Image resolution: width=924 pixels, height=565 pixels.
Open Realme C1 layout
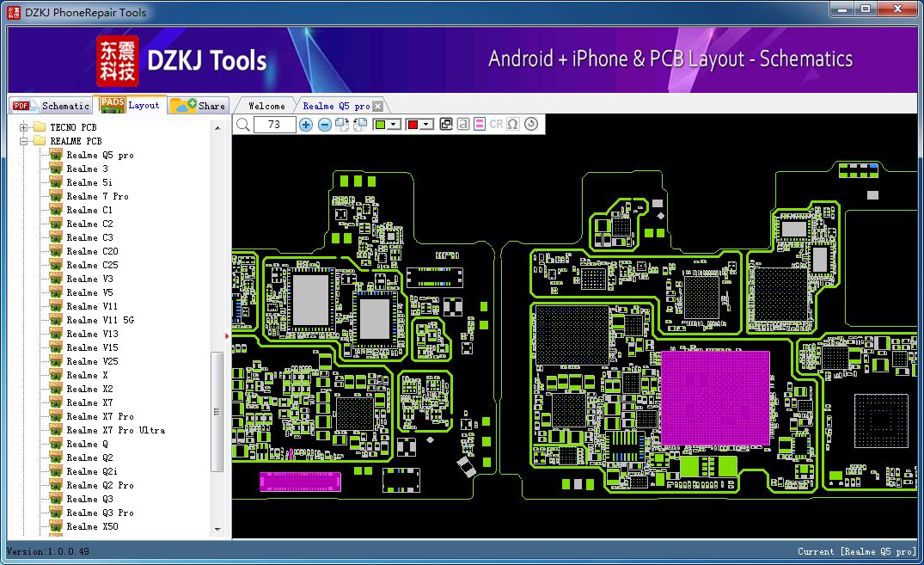coord(89,210)
